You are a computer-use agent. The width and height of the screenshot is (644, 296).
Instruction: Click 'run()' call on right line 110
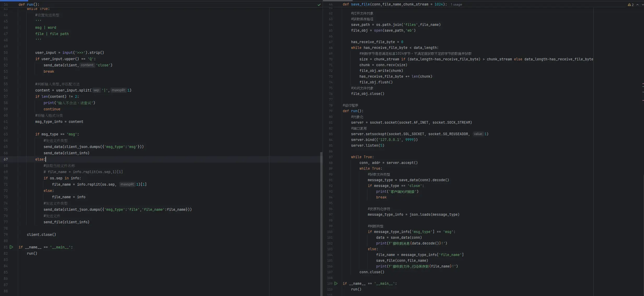tap(356, 289)
